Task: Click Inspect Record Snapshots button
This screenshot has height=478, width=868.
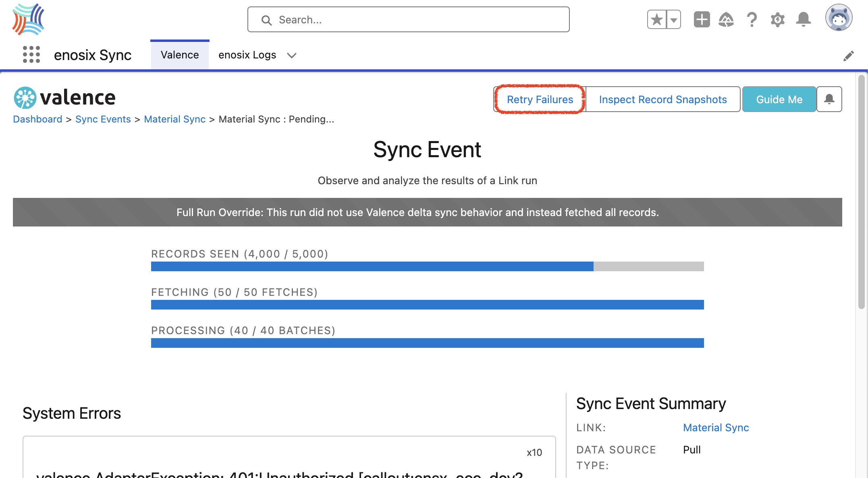Action: (662, 99)
